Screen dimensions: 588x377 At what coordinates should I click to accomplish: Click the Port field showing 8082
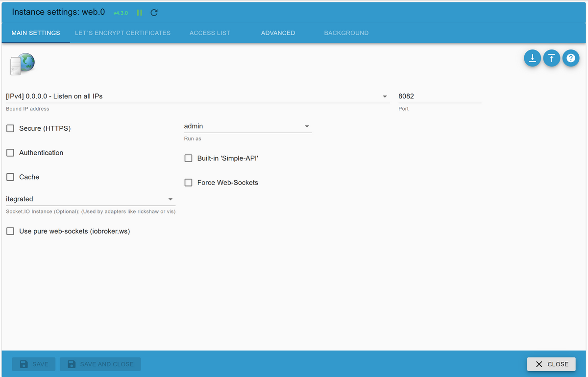click(x=440, y=96)
